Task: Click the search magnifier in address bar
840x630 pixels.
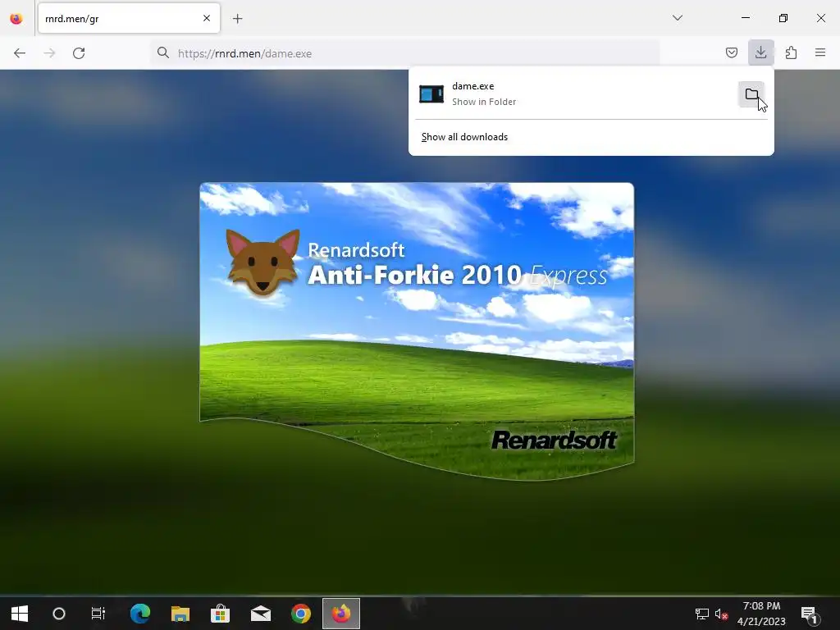Action: coord(163,52)
